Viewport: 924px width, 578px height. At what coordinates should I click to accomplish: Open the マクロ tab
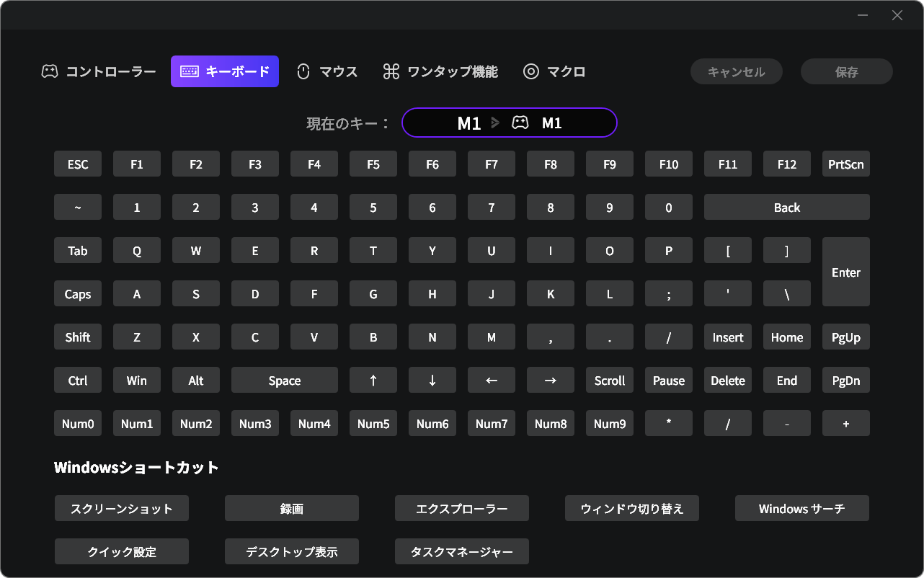(554, 71)
